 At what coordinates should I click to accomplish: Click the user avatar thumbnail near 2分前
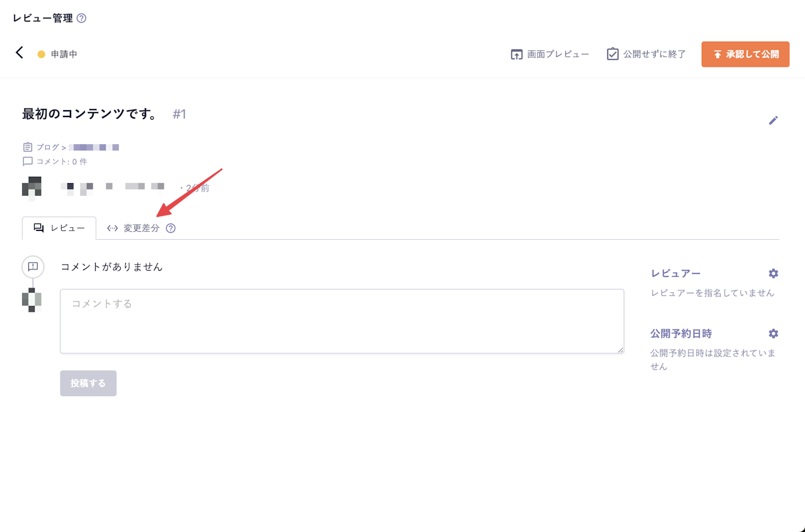tap(33, 186)
